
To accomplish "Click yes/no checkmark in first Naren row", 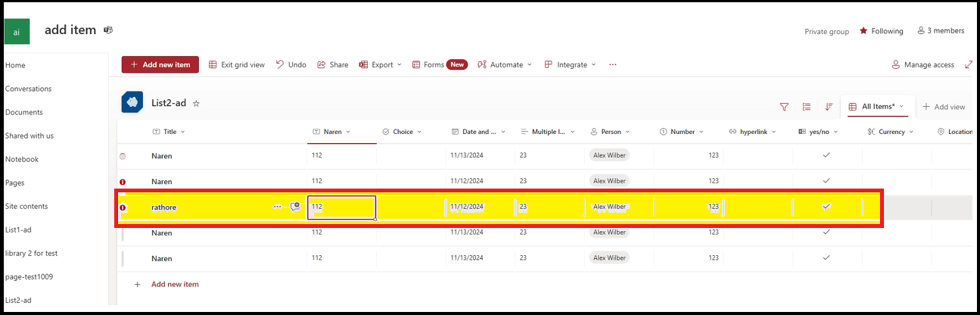I will tap(826, 155).
